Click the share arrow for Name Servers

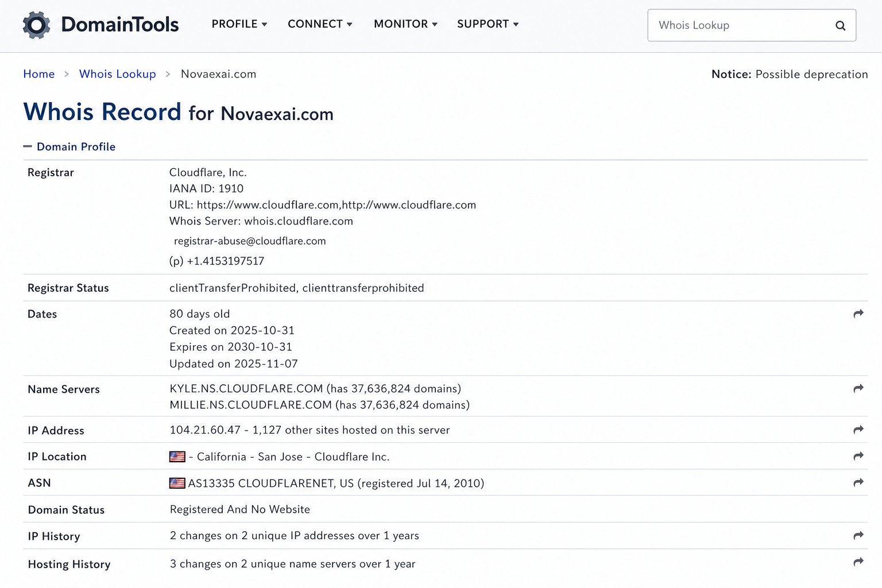click(x=858, y=388)
